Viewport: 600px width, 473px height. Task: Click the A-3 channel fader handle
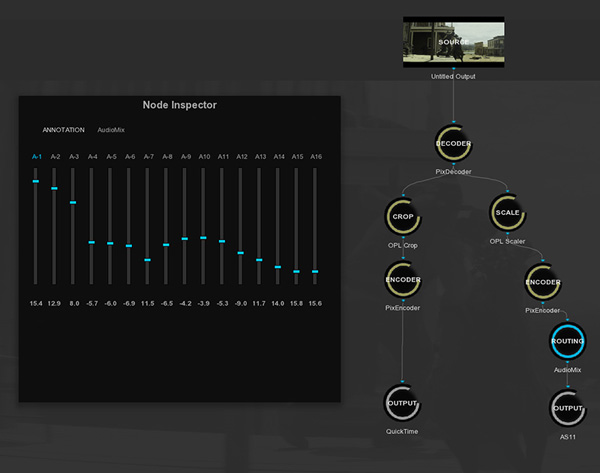(73, 202)
